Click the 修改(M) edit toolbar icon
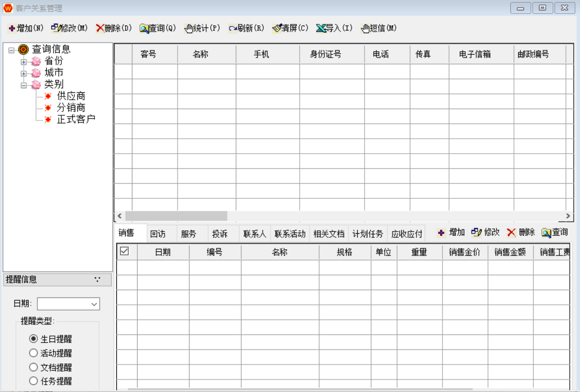 click(56, 28)
